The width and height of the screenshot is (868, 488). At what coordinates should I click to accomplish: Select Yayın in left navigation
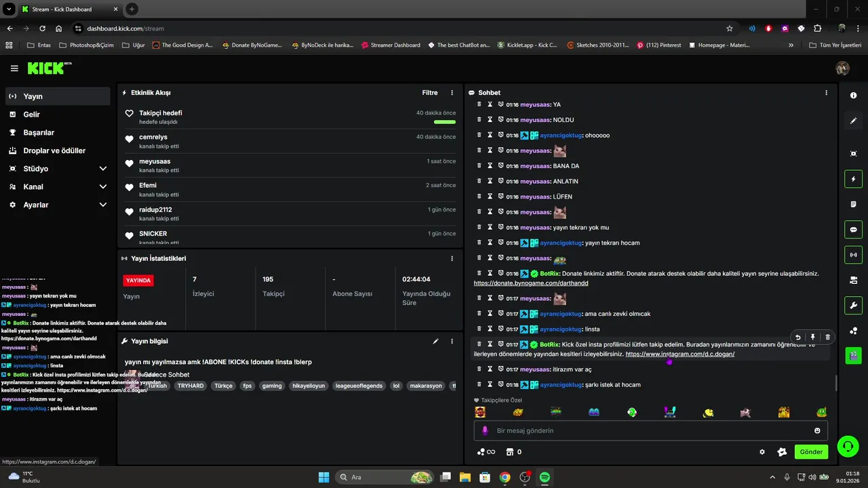point(58,96)
